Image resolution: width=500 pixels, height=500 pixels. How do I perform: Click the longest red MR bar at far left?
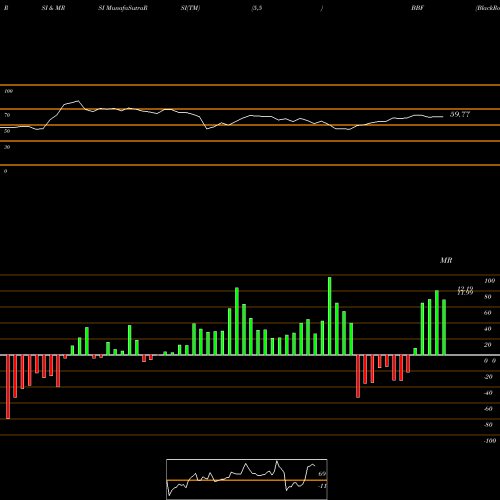coord(8,387)
